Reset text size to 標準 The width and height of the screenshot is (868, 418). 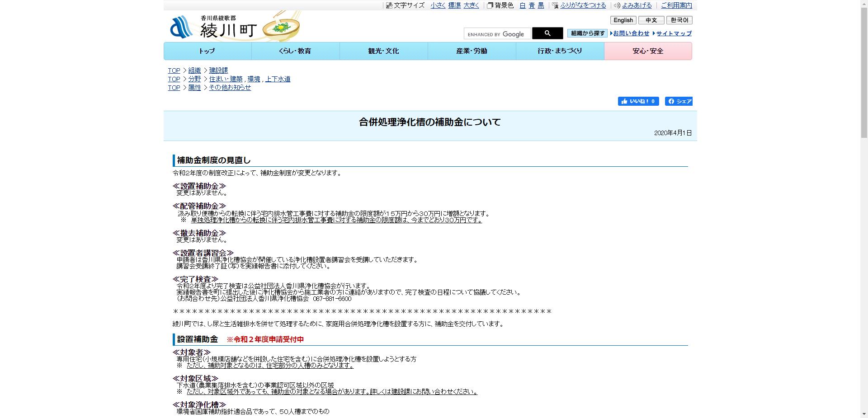pyautogui.click(x=455, y=5)
